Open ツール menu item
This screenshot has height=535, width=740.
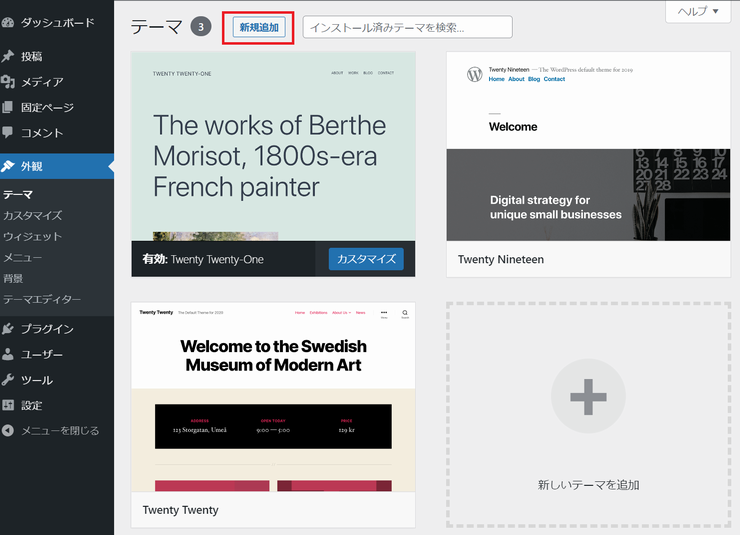(x=57, y=380)
